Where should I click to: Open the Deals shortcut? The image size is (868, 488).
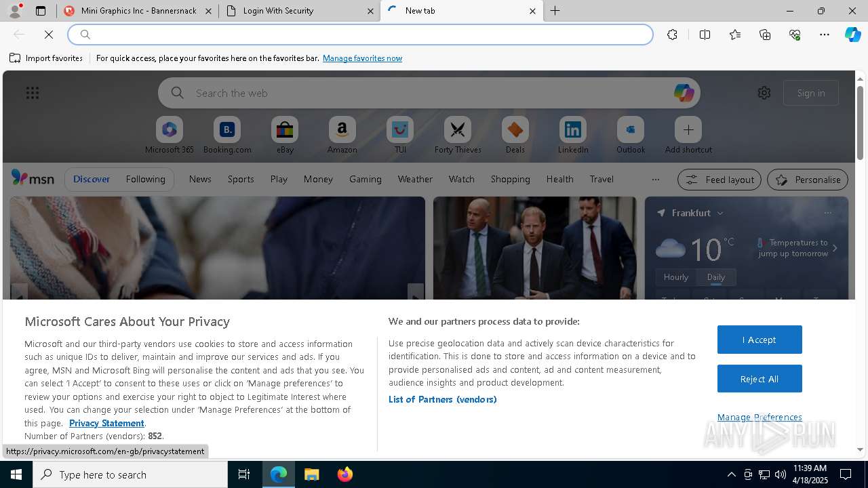515,136
